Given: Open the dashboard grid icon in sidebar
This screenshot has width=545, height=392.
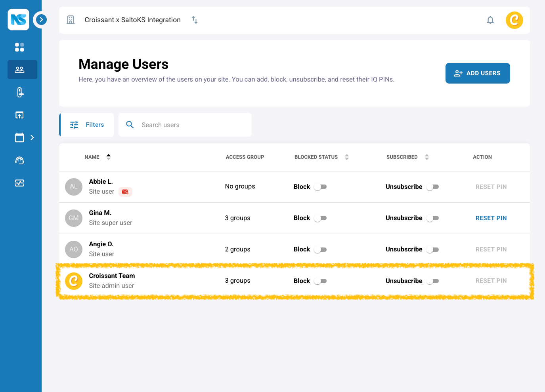Looking at the screenshot, I should point(19,47).
